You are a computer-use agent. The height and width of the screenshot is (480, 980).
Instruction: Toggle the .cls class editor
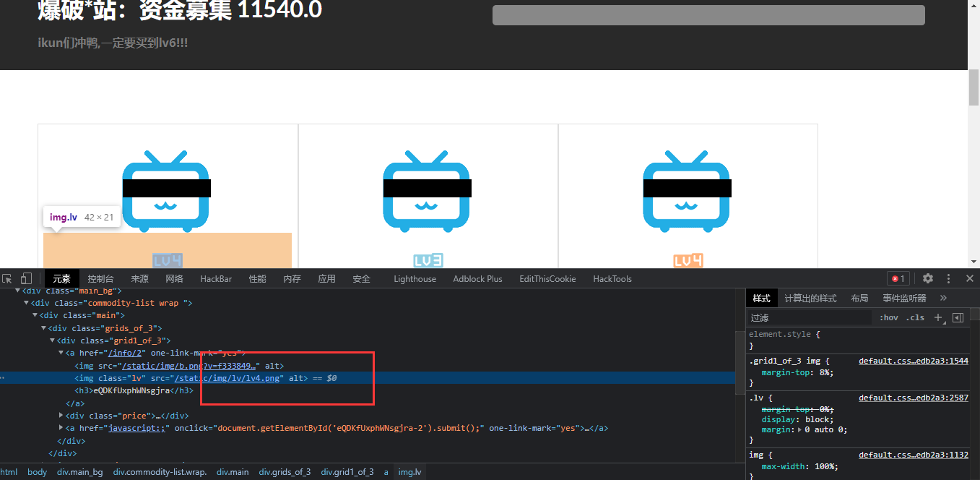916,317
